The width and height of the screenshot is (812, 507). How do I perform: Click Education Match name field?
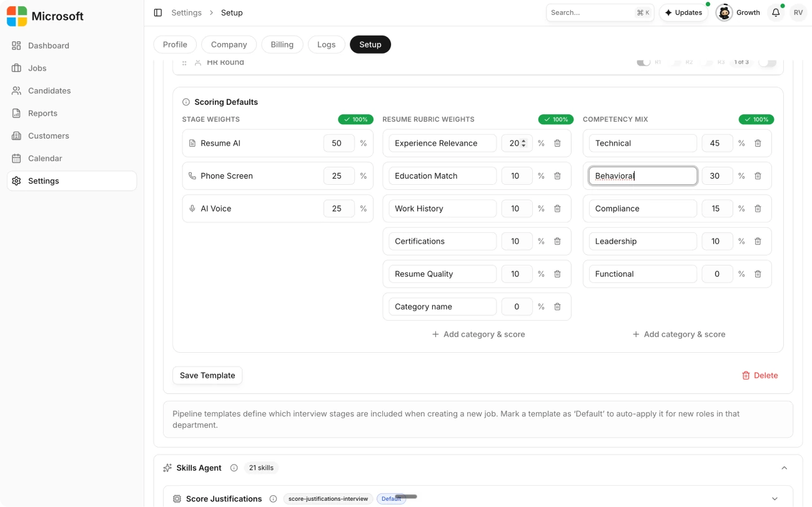[x=443, y=176]
